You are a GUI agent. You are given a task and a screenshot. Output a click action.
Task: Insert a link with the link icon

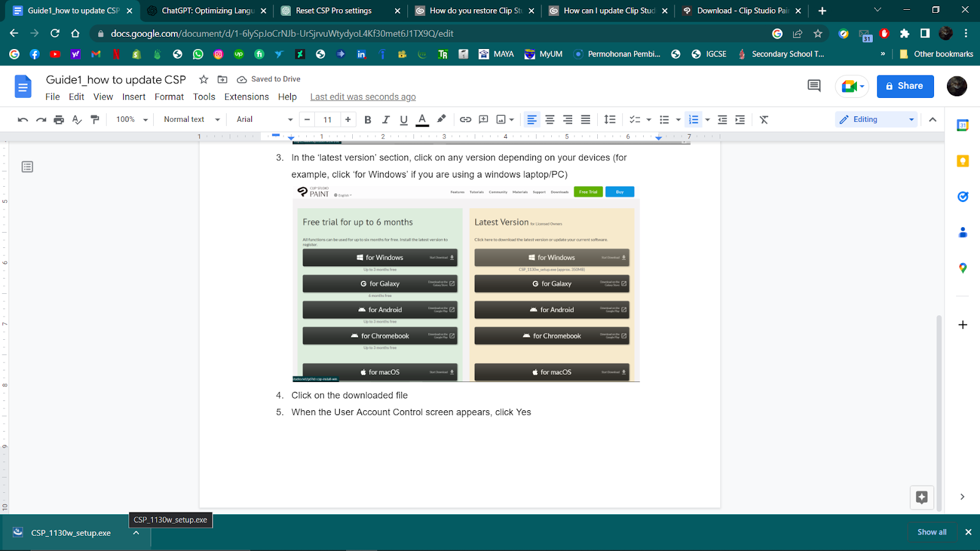point(466,119)
